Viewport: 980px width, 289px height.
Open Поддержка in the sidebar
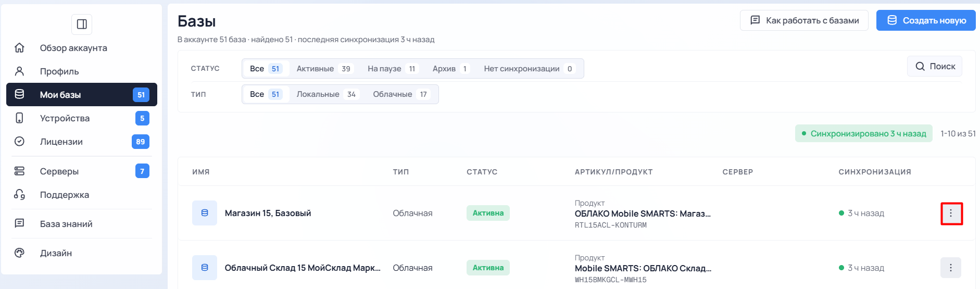point(82,195)
